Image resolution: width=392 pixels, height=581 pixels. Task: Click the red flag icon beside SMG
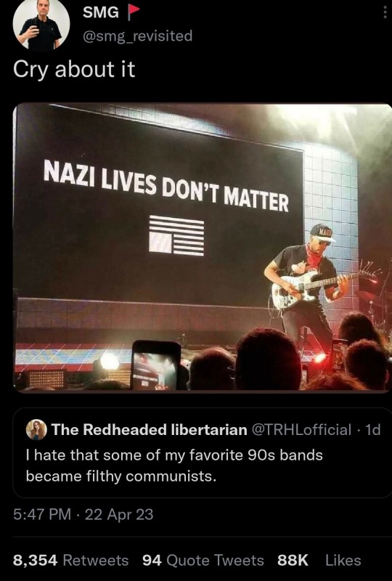[x=133, y=12]
